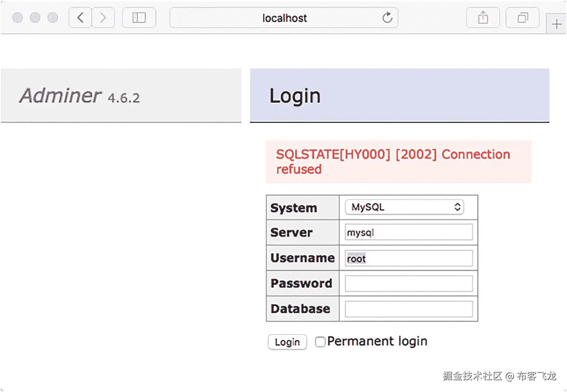Show all tabs overview
This screenshot has width=567, height=392.
click(x=522, y=18)
